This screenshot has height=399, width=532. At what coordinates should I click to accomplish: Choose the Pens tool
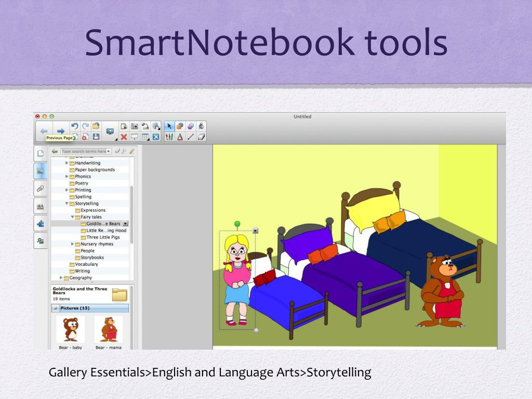click(169, 137)
